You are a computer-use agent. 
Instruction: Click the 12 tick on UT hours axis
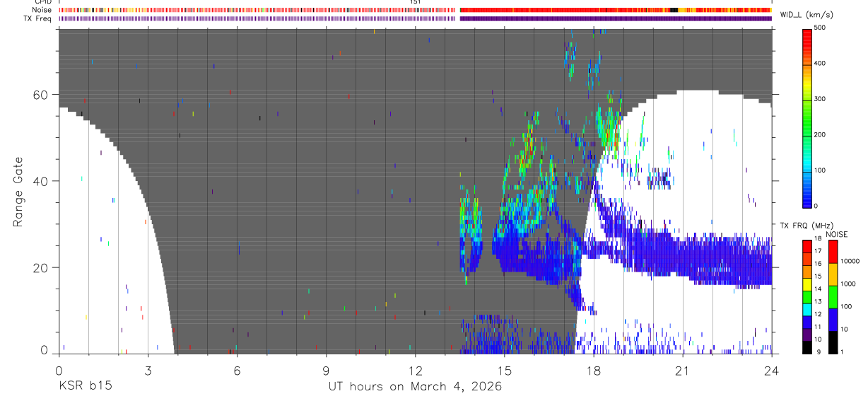pyautogui.click(x=416, y=370)
